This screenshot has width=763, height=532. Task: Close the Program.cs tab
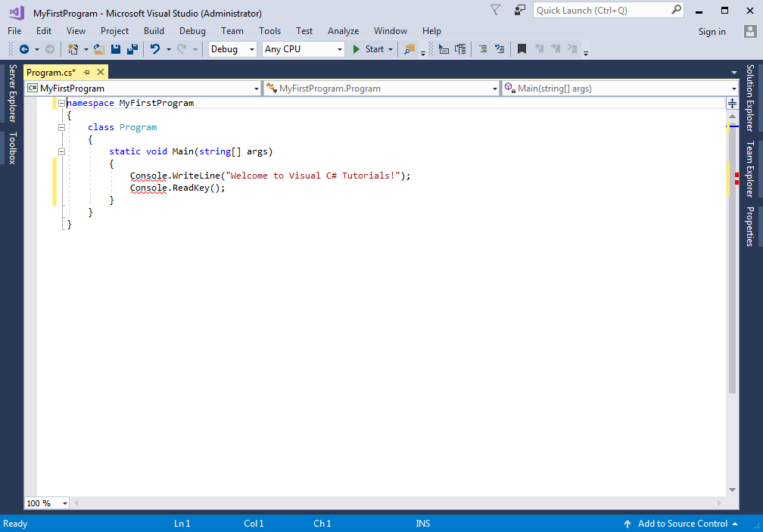[x=100, y=72]
